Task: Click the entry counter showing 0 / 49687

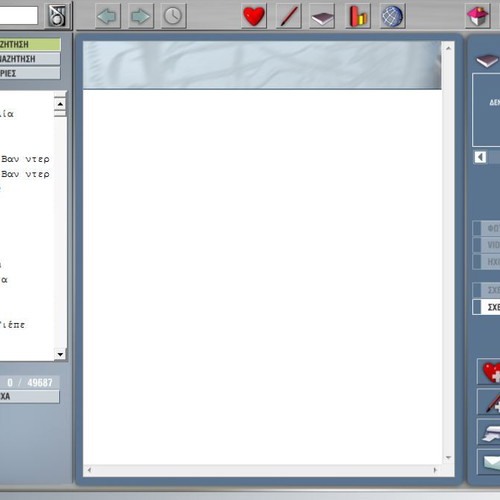Action: coord(29,382)
